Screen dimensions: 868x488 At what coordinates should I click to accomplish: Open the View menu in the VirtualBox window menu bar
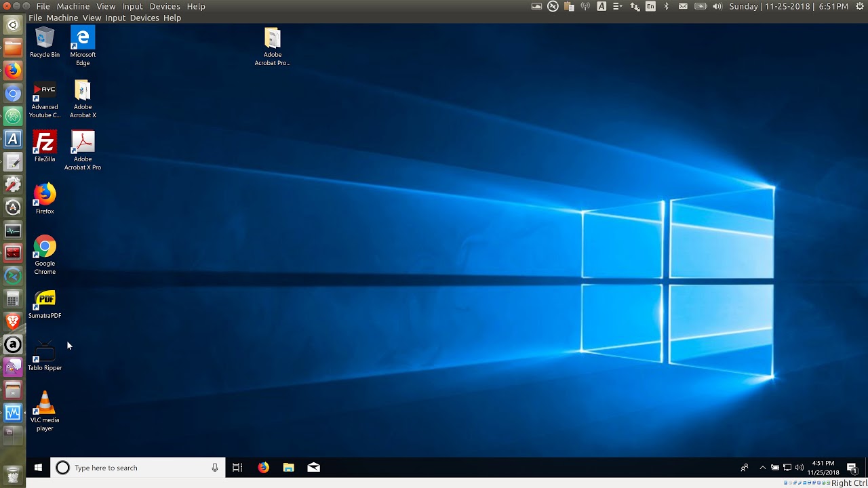[x=92, y=18]
